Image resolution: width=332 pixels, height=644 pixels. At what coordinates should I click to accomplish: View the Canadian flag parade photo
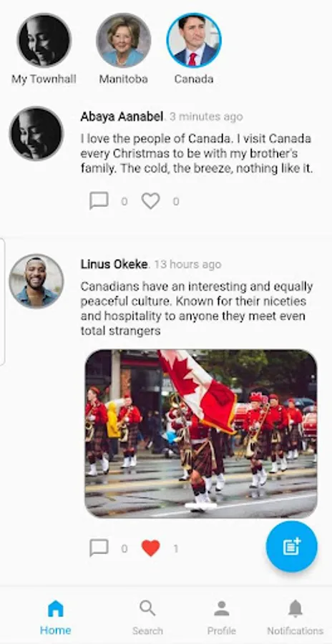pos(201,434)
